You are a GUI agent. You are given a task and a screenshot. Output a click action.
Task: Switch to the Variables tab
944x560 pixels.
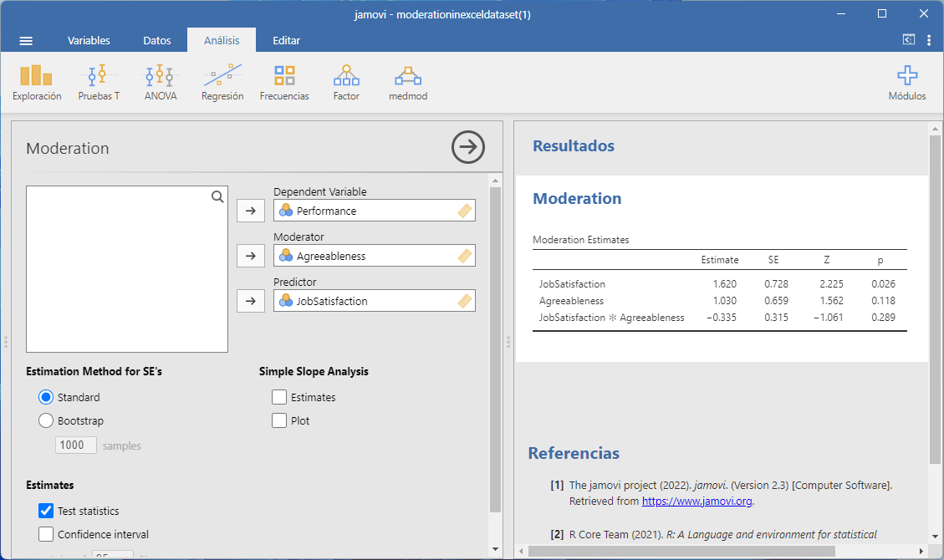click(89, 40)
